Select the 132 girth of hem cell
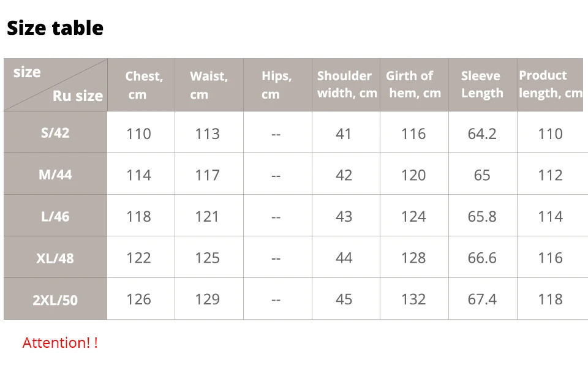This screenshot has width=588, height=368. point(414,299)
